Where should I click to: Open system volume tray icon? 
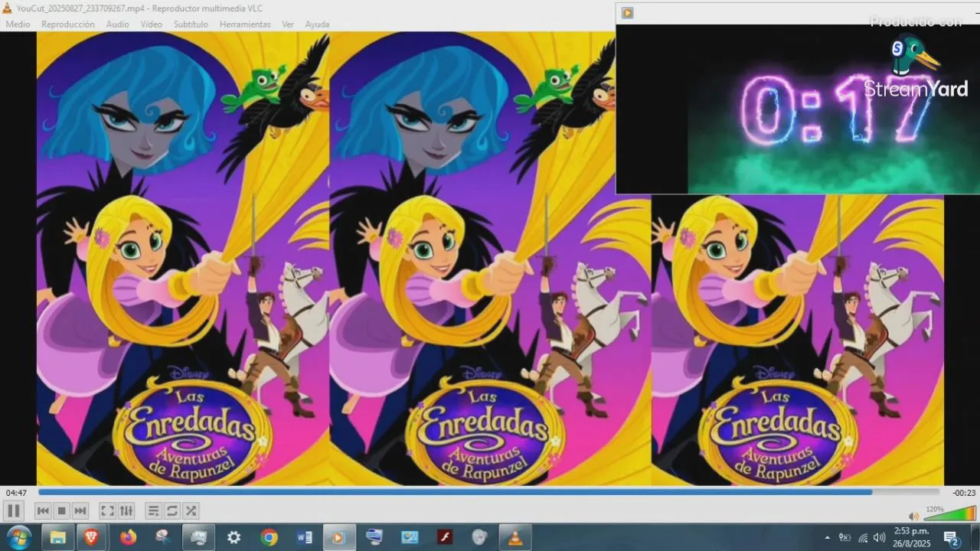click(x=879, y=537)
